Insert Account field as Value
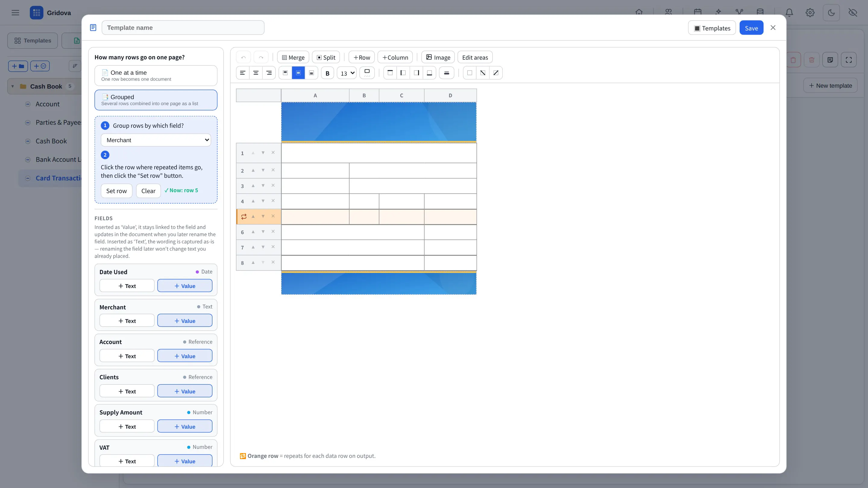868x488 pixels. point(185,356)
